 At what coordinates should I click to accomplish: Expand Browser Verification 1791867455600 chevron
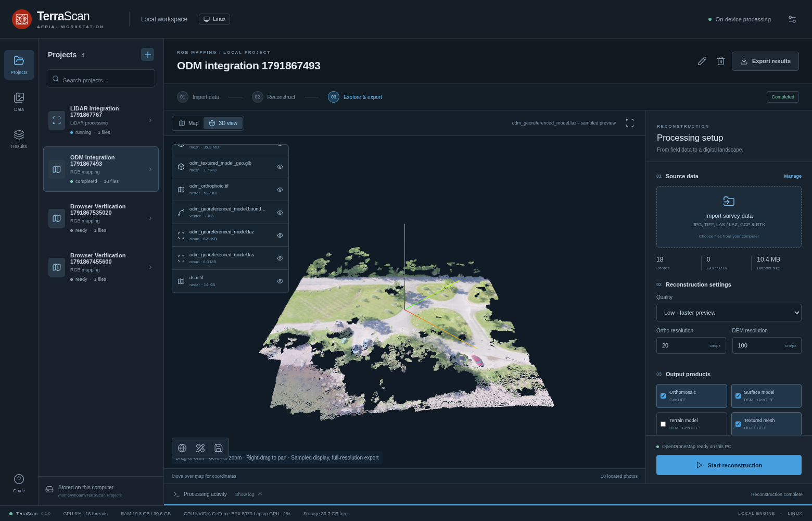pyautogui.click(x=150, y=267)
